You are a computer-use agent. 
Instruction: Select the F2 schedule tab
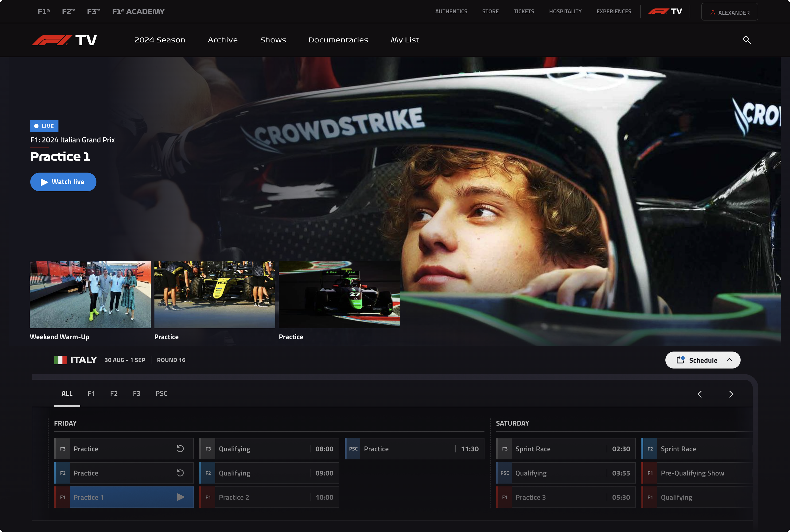pos(114,393)
